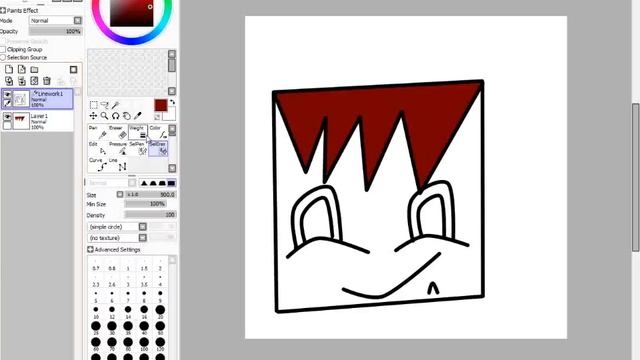This screenshot has width=640, height=360.
Task: Hide the Linework1 layer eye
Action: coord(7,95)
